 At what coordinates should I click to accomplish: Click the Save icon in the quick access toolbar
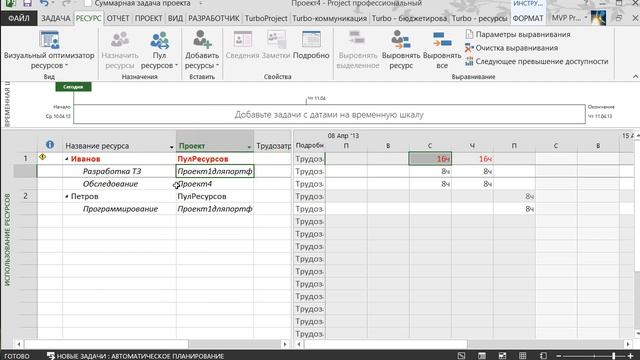[27, 4]
